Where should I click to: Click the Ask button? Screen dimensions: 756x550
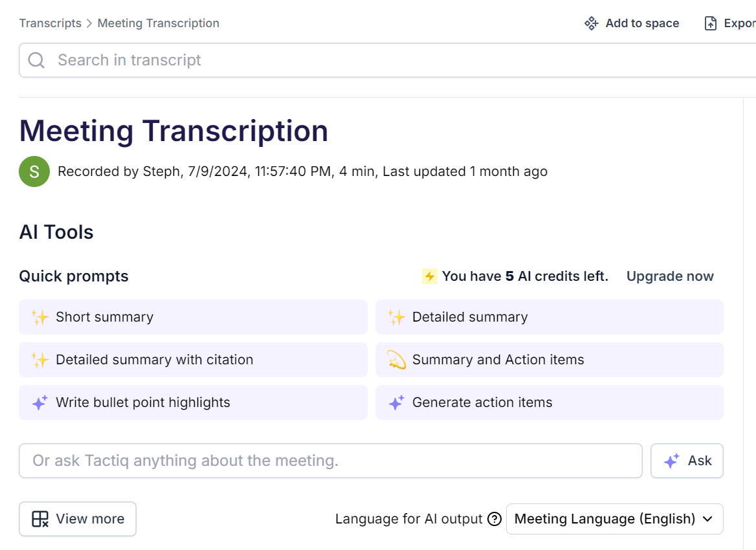point(687,460)
